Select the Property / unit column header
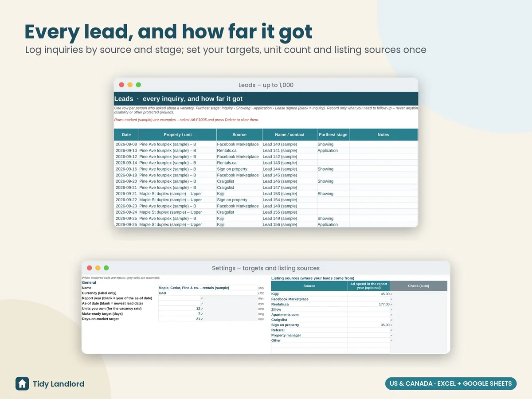This screenshot has width=532, height=399. click(178, 135)
